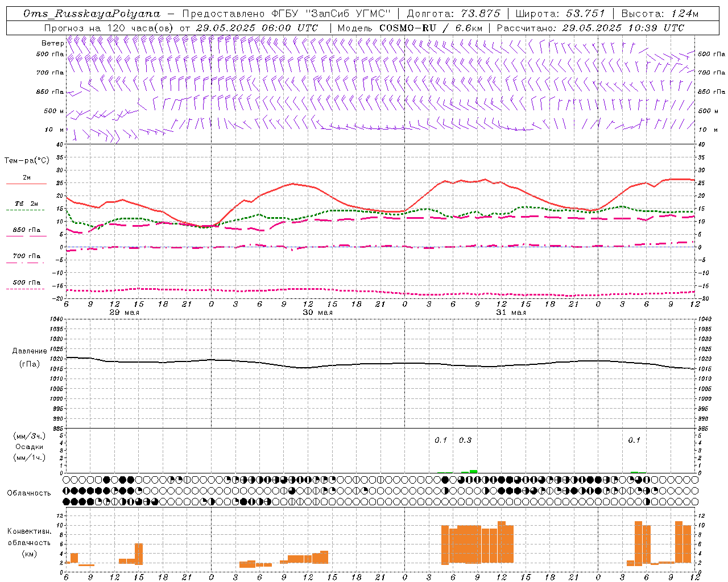Click the Рассчитано: 29.05.2025 10:39 UTC timestamp

tap(590, 28)
